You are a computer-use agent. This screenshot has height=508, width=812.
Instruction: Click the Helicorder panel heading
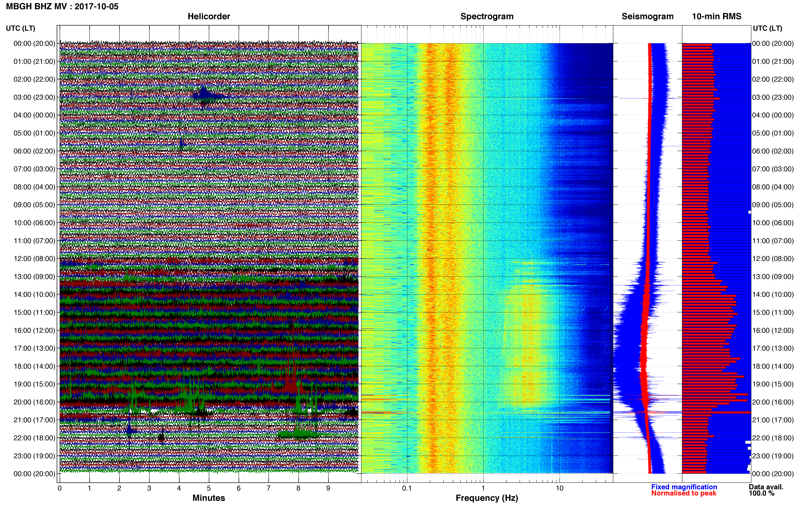point(209,16)
